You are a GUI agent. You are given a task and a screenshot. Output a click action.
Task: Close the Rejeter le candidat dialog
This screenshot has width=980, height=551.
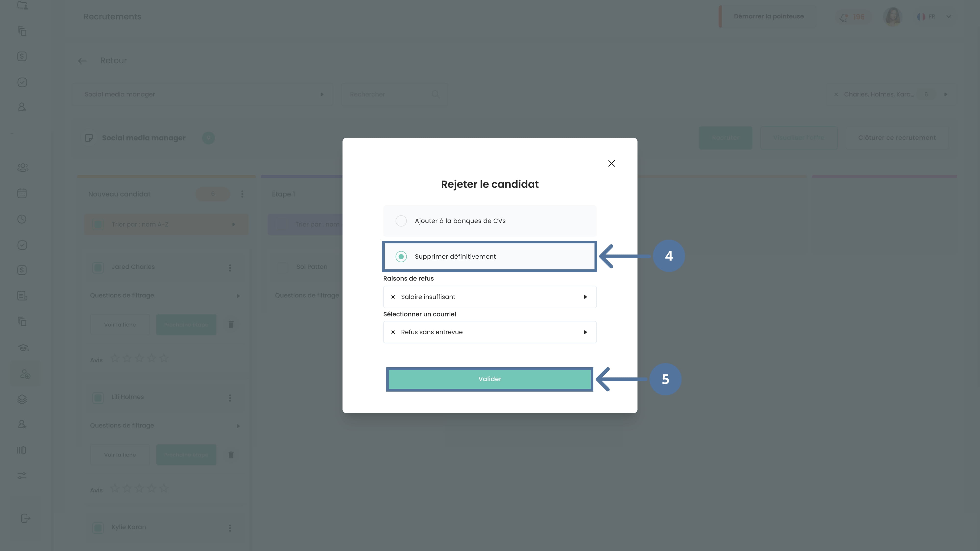[611, 164]
